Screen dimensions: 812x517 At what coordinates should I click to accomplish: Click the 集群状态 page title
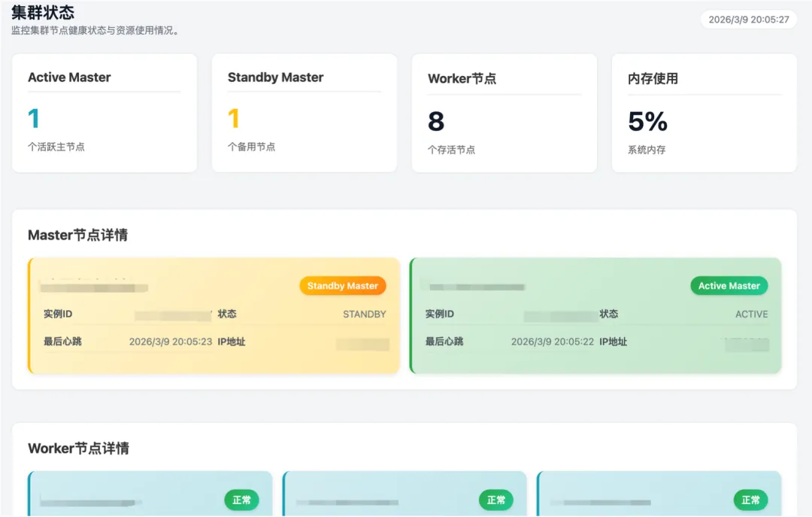pos(43,13)
